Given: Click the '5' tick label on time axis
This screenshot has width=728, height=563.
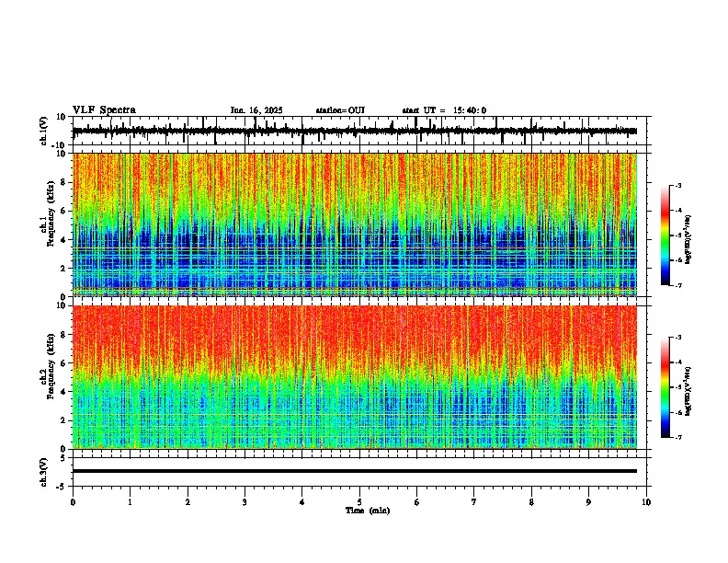Looking at the screenshot, I should pos(359,502).
